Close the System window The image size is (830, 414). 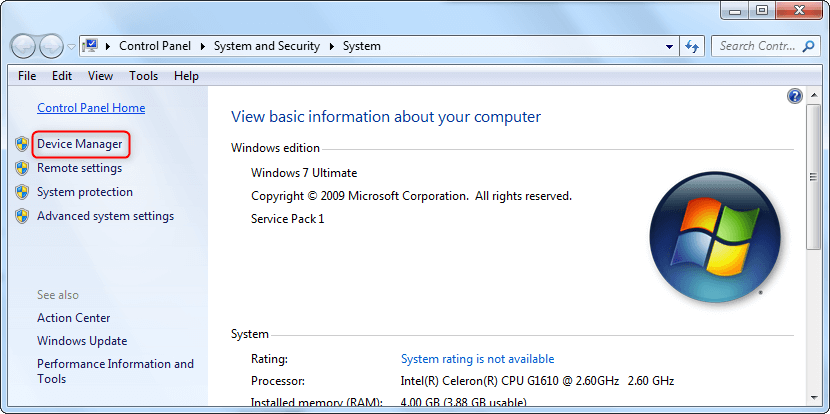[799, 10]
